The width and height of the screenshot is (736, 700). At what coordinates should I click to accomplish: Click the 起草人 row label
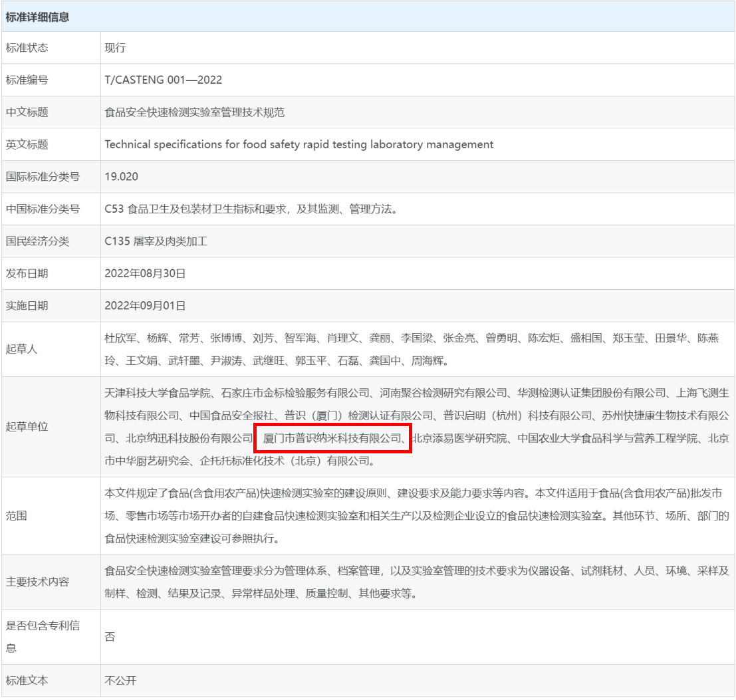click(x=22, y=349)
